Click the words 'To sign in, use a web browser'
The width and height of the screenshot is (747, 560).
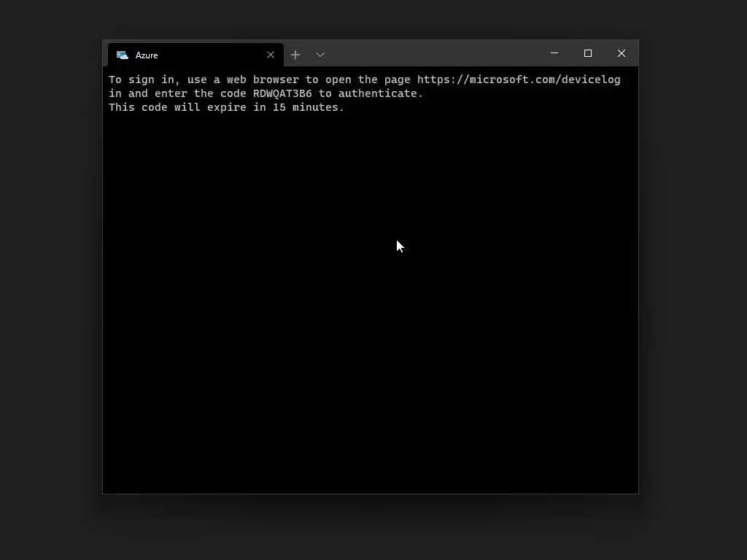(x=204, y=79)
